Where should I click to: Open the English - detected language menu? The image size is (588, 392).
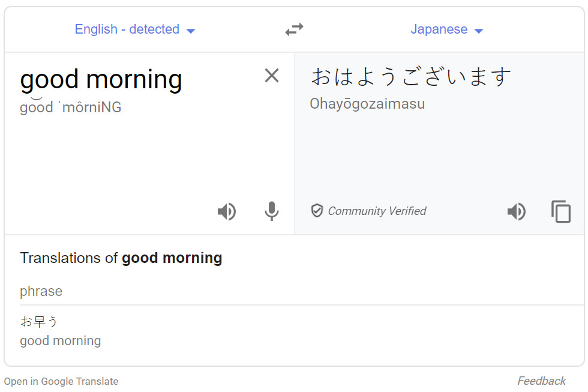[127, 29]
